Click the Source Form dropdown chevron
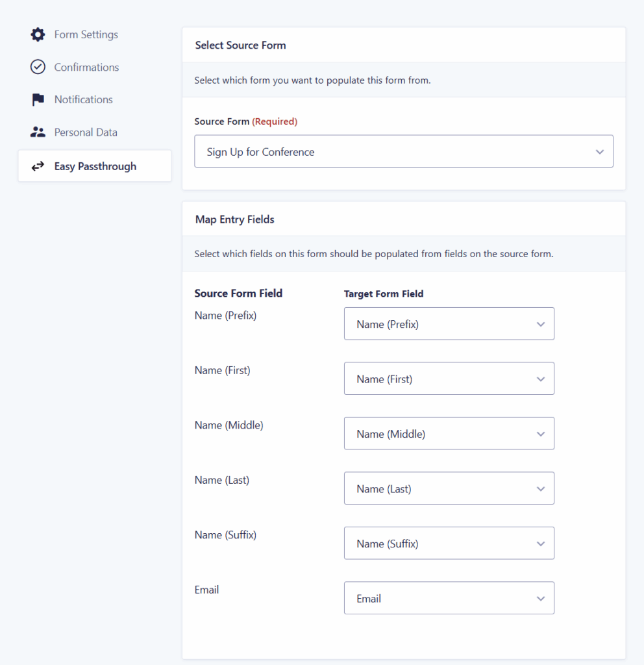 click(599, 152)
